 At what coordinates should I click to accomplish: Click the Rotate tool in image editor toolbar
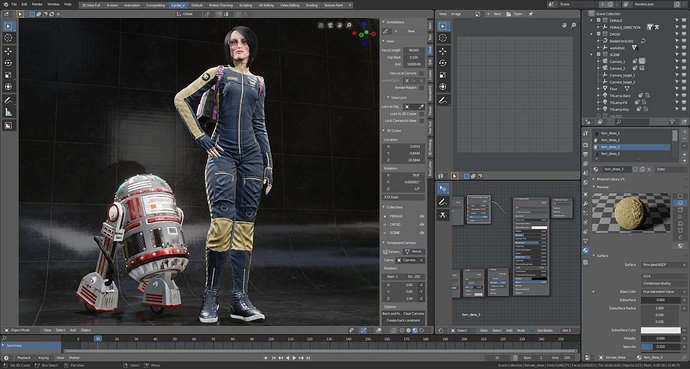coord(443,63)
